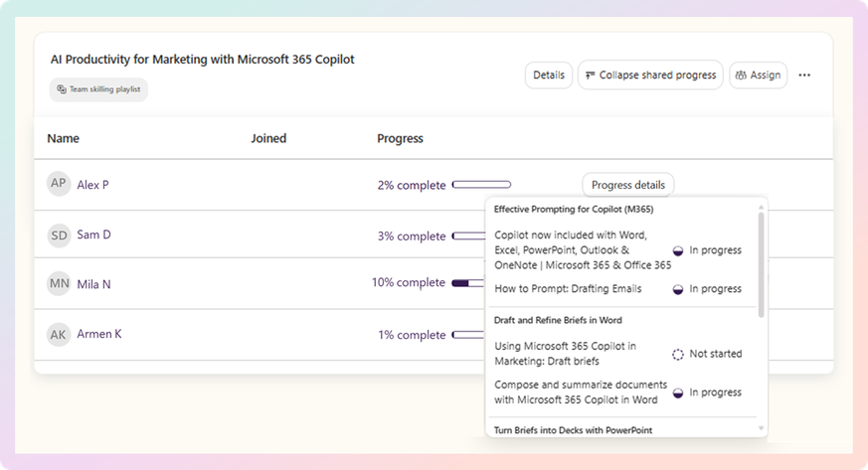Click the playlist title 'AI Productivity for Marketing'
This screenshot has height=470, width=868.
point(202,60)
